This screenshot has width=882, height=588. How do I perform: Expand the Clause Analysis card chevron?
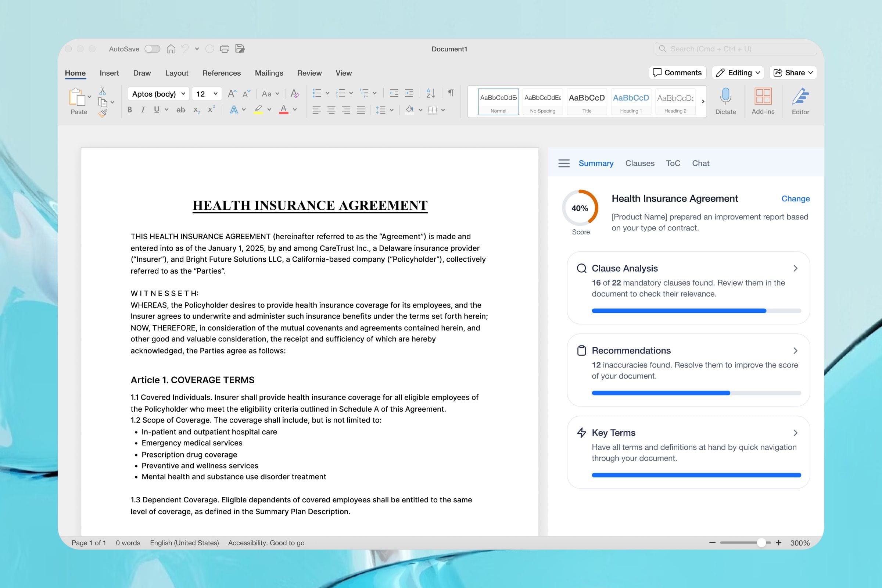click(795, 268)
